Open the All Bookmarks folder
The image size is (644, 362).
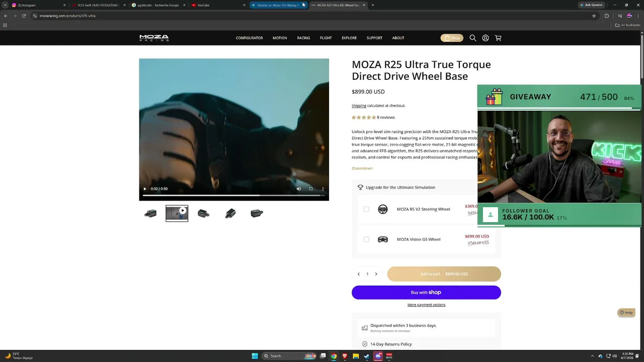627,25
